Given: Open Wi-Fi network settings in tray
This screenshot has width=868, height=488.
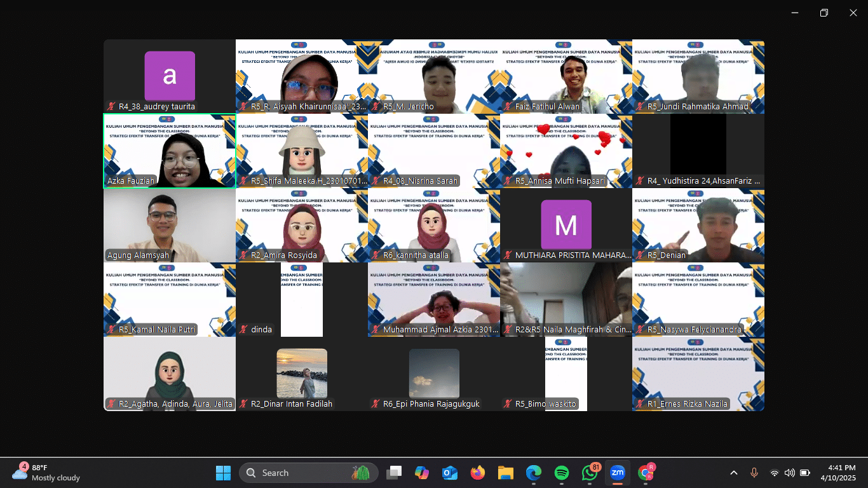Looking at the screenshot, I should (774, 473).
